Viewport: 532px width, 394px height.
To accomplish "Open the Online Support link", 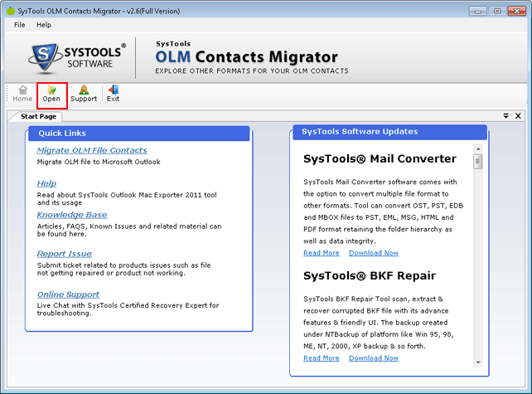I will tap(68, 294).
